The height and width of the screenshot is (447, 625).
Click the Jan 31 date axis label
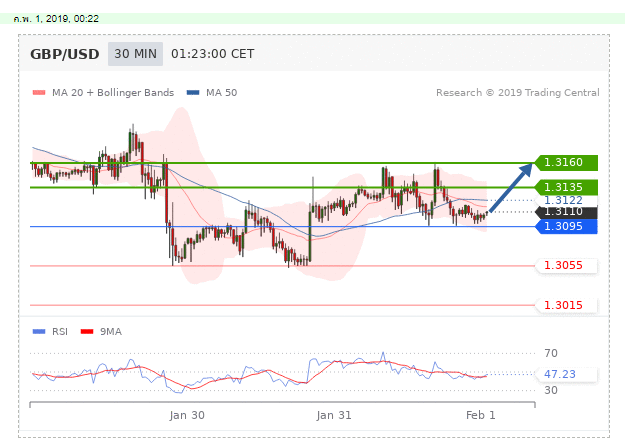(334, 415)
